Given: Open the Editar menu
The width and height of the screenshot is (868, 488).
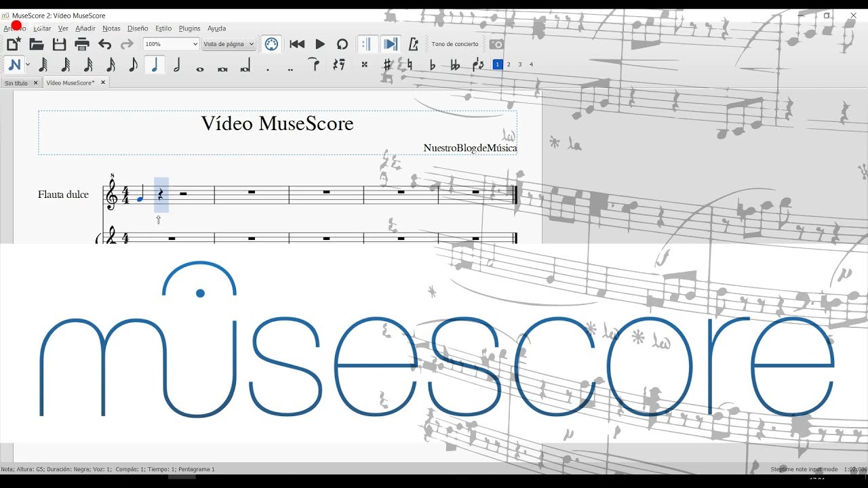Looking at the screenshot, I should click(42, 28).
